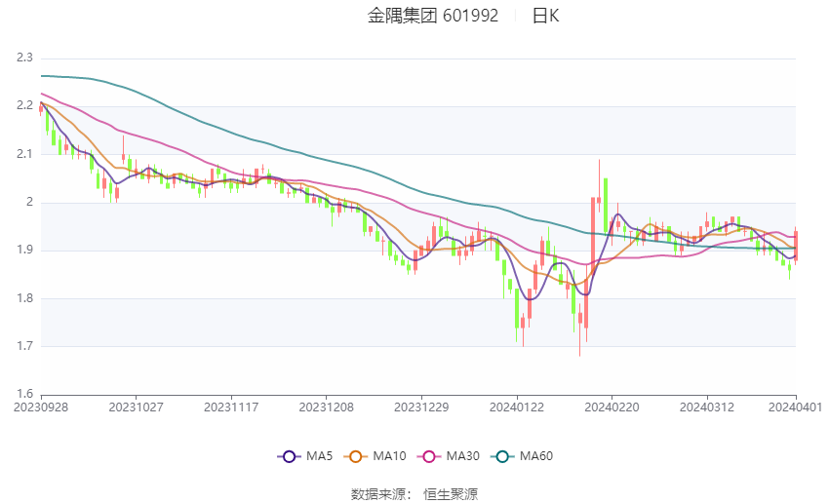Image resolution: width=829 pixels, height=504 pixels.
Task: Select the 20230928 date on the x-axis
Action: [41, 406]
